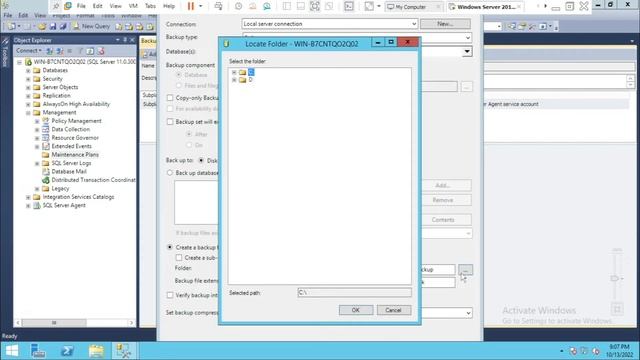Image resolution: width=640 pixels, height=360 pixels.
Task: Click Refresh icon in Object Explorer toolbar
Action: [x=90, y=51]
